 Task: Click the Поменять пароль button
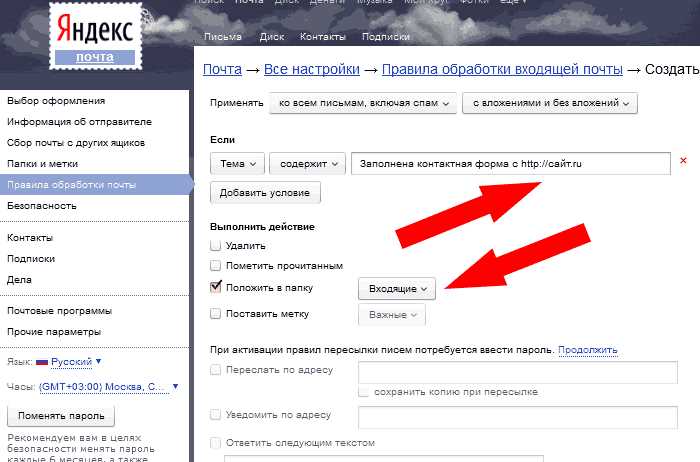61,416
